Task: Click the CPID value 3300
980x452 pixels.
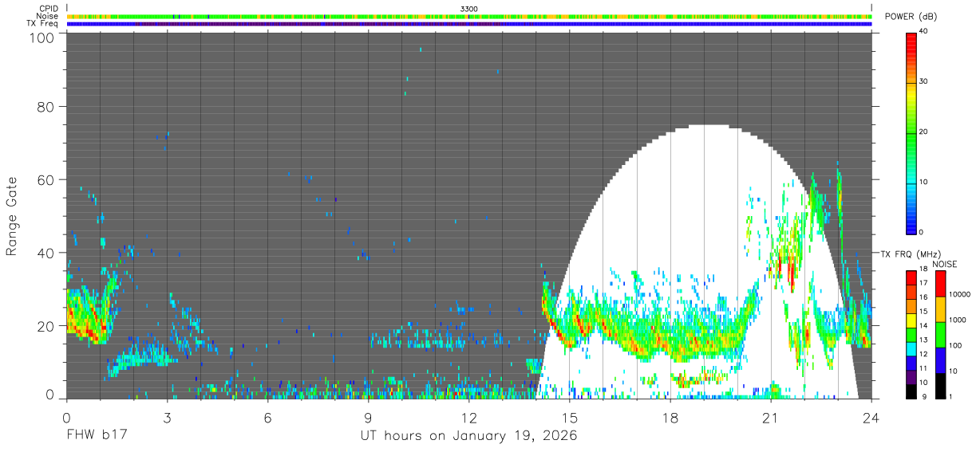Action: [469, 8]
